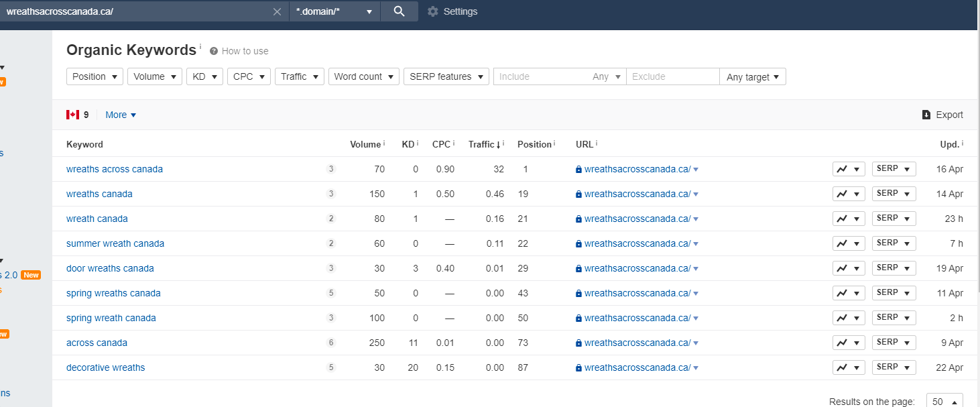Open the More countries dropdown
Image resolution: width=980 pixels, height=407 pixels.
pos(121,115)
